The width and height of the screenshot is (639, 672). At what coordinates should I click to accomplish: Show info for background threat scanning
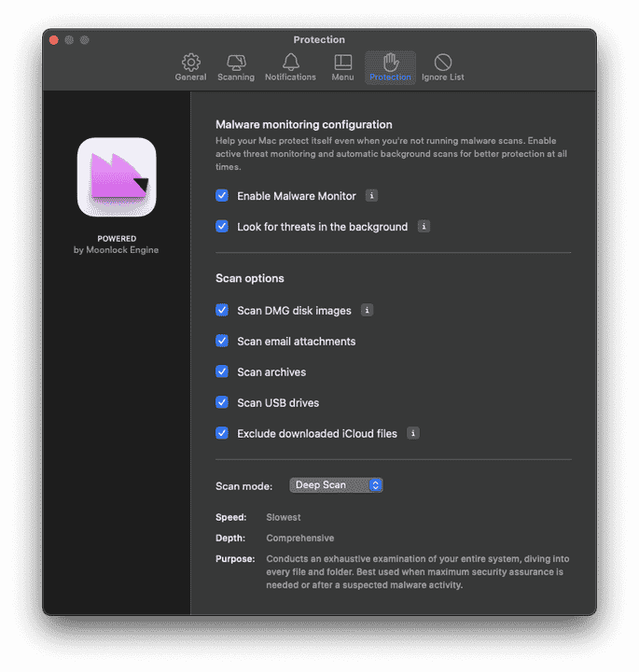(x=424, y=226)
